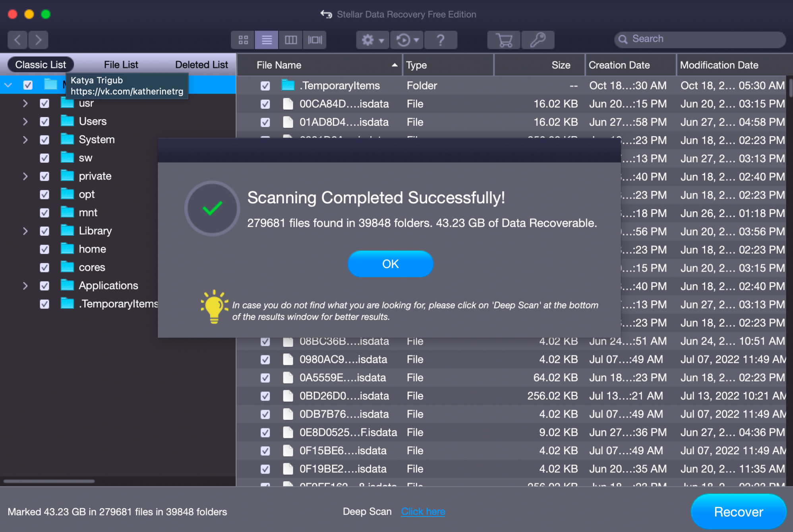Image resolution: width=793 pixels, height=532 pixels.
Task: Click the 0DB7B76 isdata file icon
Action: coord(288,414)
